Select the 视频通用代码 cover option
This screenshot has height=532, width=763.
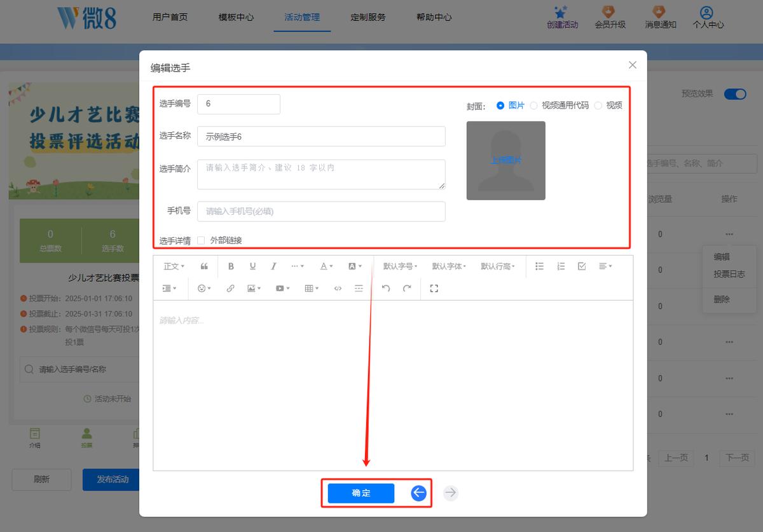pos(560,106)
